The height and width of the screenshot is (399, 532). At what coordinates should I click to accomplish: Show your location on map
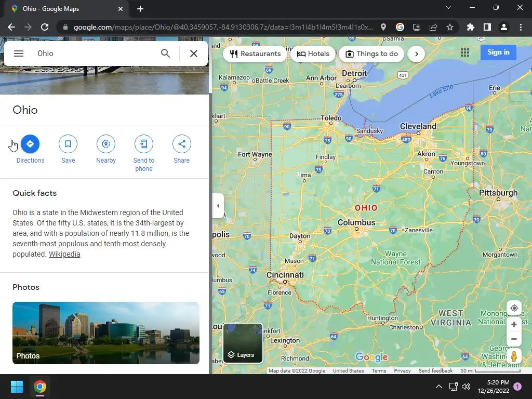click(x=514, y=308)
